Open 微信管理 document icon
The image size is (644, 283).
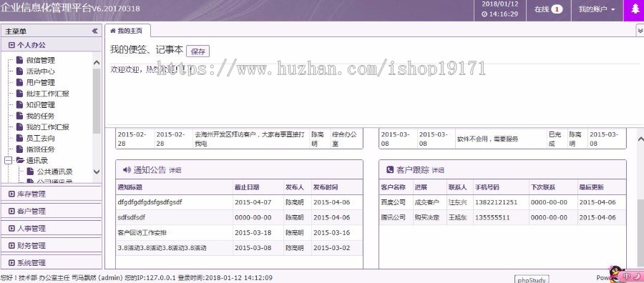(19, 60)
